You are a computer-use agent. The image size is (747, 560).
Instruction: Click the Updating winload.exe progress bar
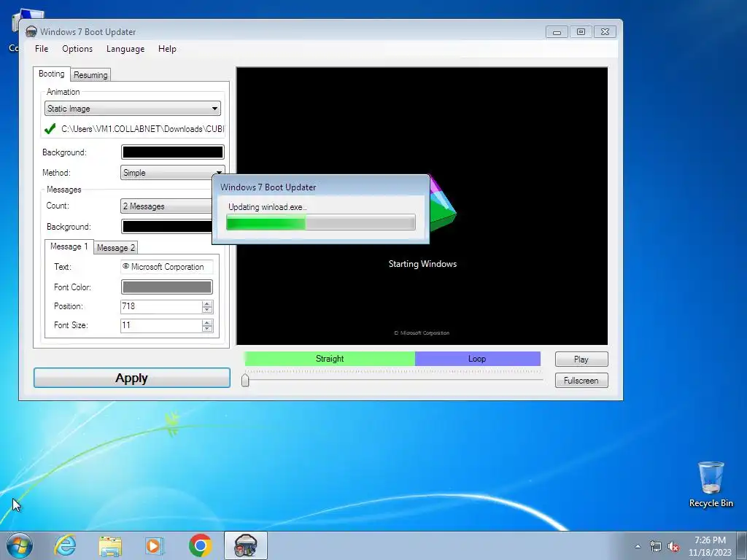pyautogui.click(x=321, y=222)
